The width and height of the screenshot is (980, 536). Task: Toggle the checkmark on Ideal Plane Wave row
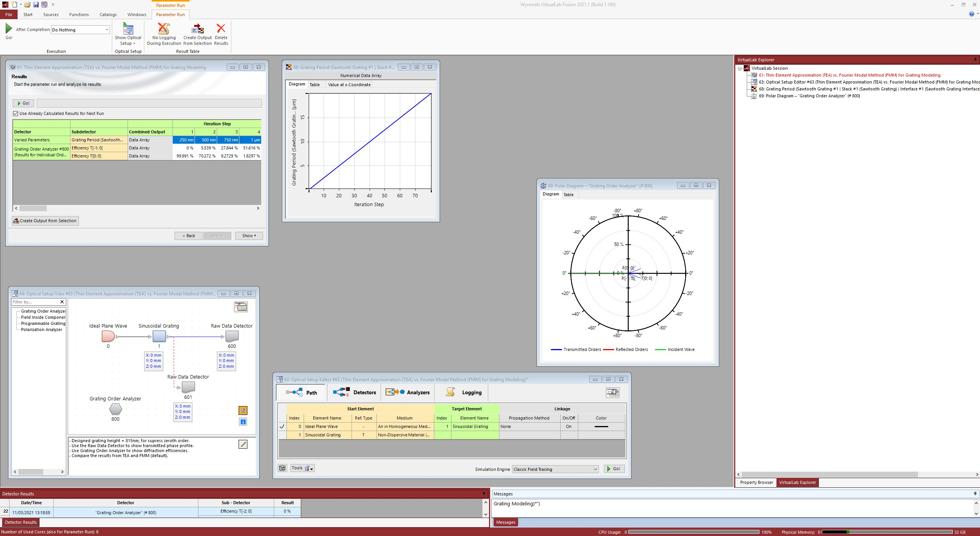(282, 426)
